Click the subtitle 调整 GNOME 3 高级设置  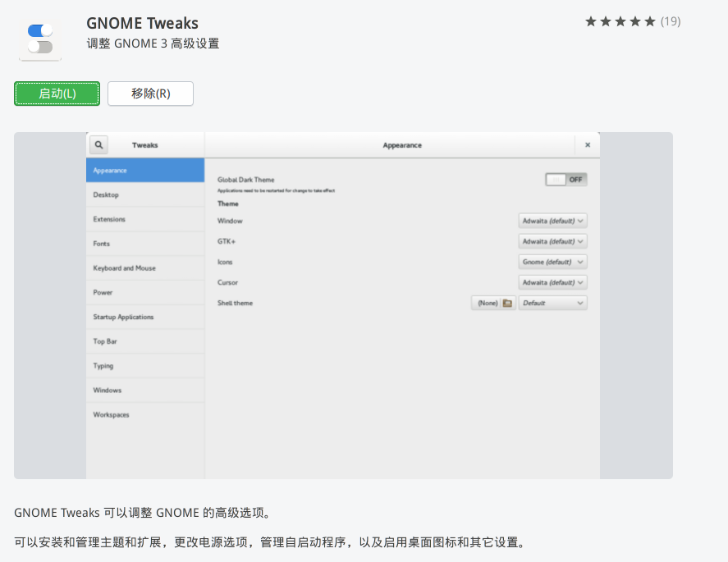click(153, 43)
